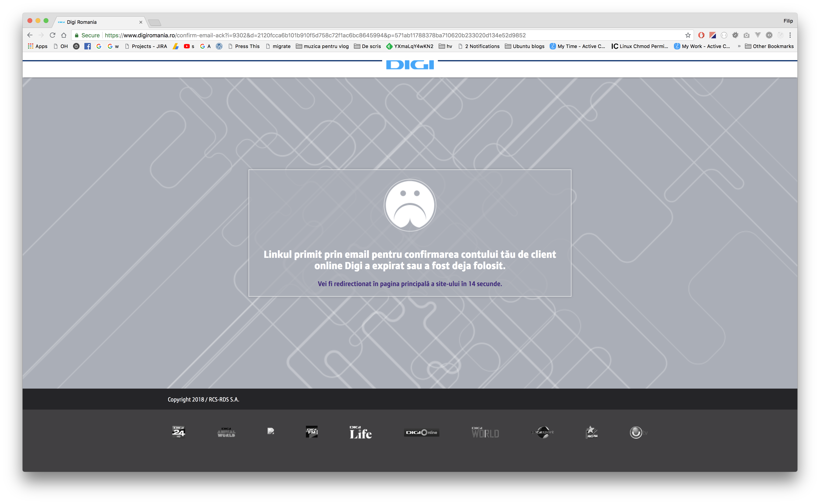Click the DIGI header logo
The image size is (820, 504).
tap(410, 65)
